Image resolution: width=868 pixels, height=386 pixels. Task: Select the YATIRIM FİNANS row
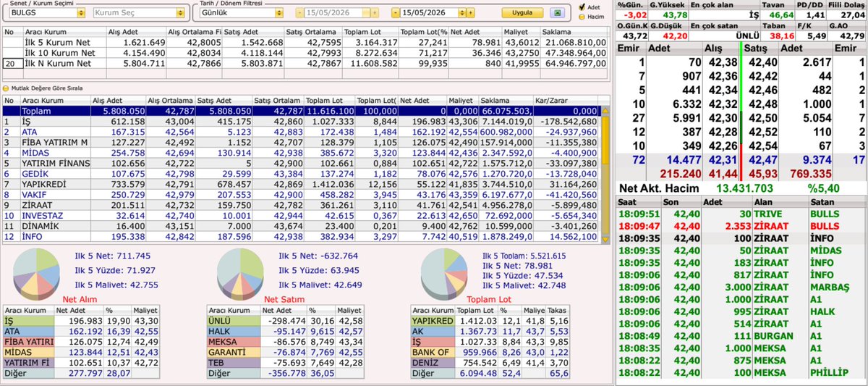tap(302, 164)
